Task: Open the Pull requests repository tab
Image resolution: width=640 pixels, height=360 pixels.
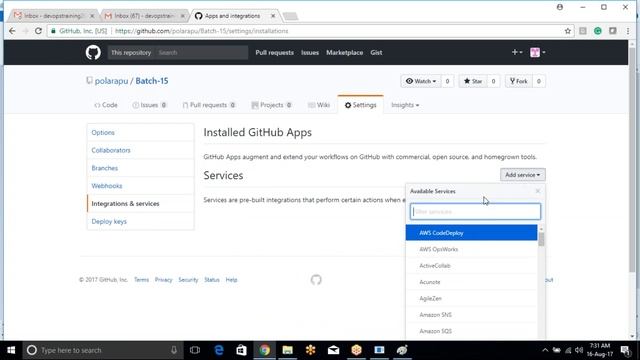Action: 209,105
